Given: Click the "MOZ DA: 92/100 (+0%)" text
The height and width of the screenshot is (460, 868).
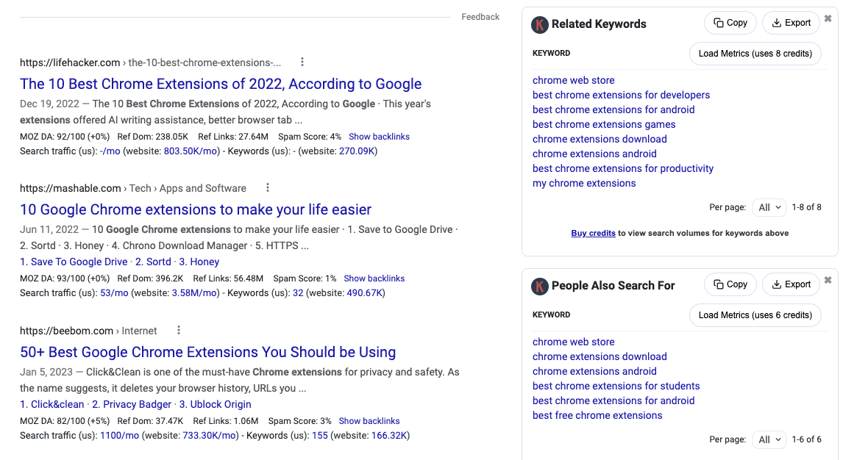Looking at the screenshot, I should (65, 137).
